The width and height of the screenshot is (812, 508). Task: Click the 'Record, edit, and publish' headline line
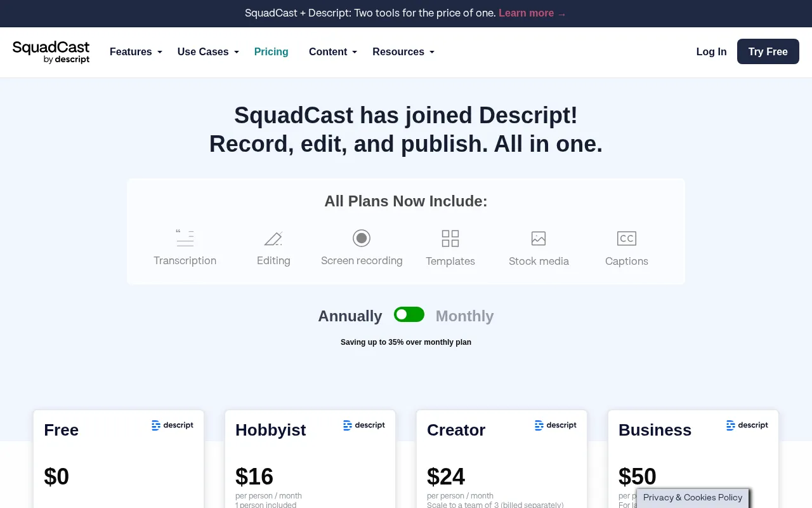point(406,144)
